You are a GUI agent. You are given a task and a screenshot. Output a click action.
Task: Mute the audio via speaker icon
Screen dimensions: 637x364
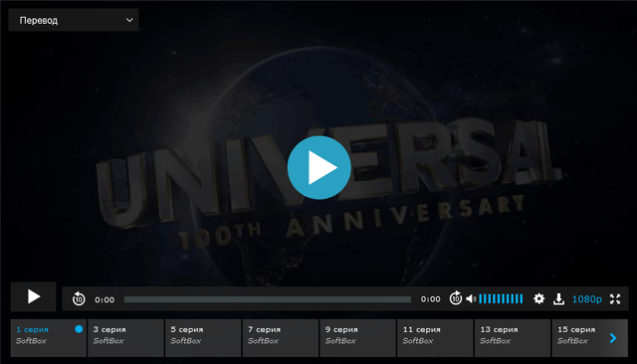pyautogui.click(x=471, y=299)
